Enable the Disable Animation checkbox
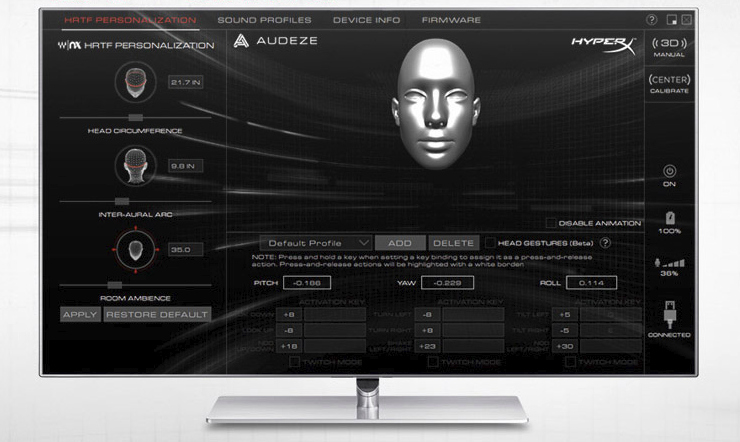Screen dimensions: 740x442 pyautogui.click(x=550, y=223)
